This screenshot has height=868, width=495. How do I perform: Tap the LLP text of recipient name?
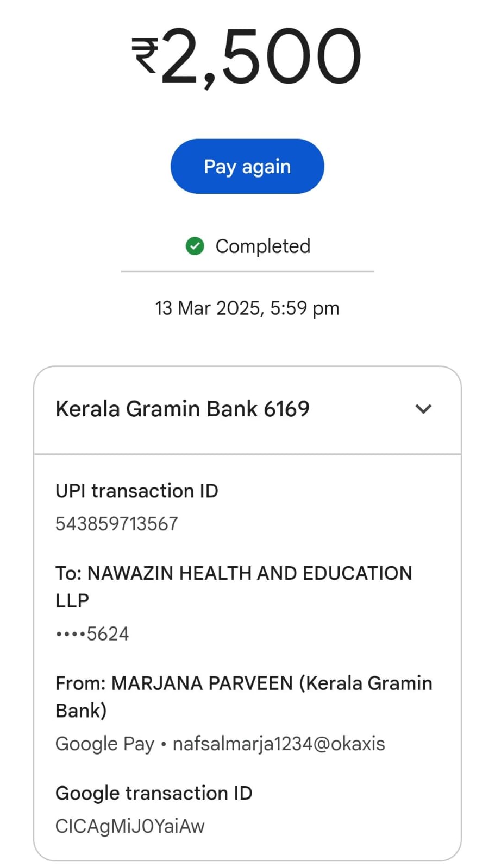click(x=72, y=601)
